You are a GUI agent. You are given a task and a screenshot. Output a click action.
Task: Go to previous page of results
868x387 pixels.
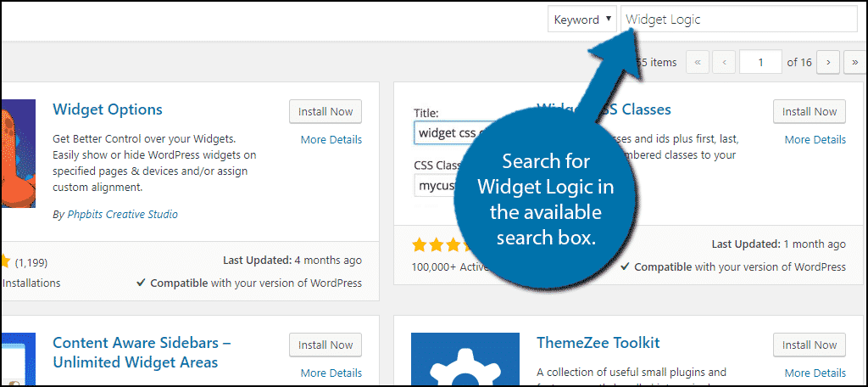724,63
